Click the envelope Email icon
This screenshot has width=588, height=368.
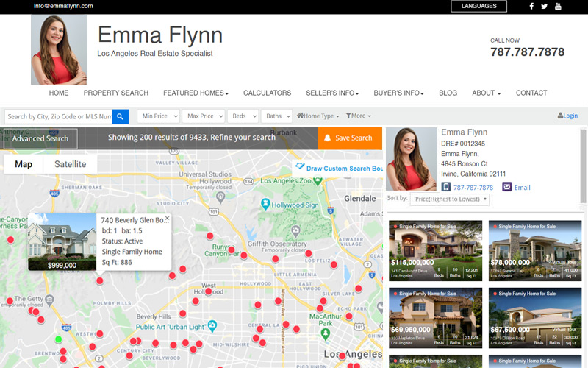click(x=507, y=188)
